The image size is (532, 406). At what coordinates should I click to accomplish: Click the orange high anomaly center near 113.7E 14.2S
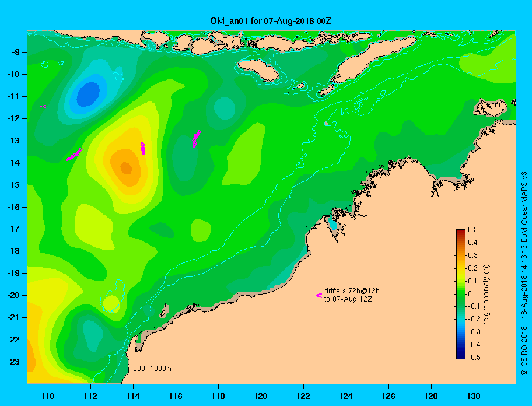pos(126,168)
